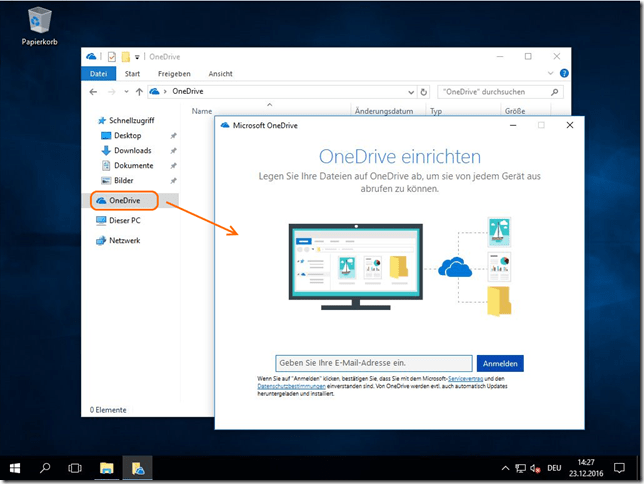Image resolution: width=644 pixels, height=484 pixels.
Task: Click the E-Mail-Adresse input field
Action: (373, 364)
